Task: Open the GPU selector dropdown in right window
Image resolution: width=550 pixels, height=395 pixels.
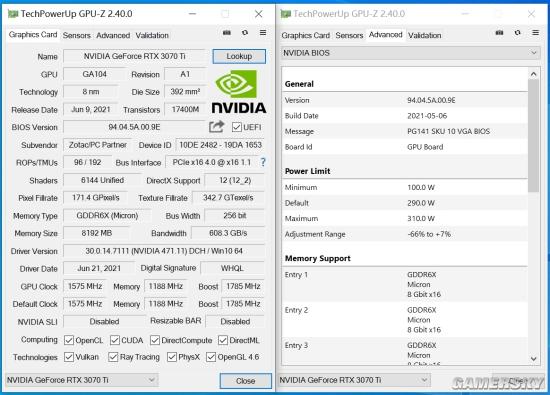Action: 354,380
